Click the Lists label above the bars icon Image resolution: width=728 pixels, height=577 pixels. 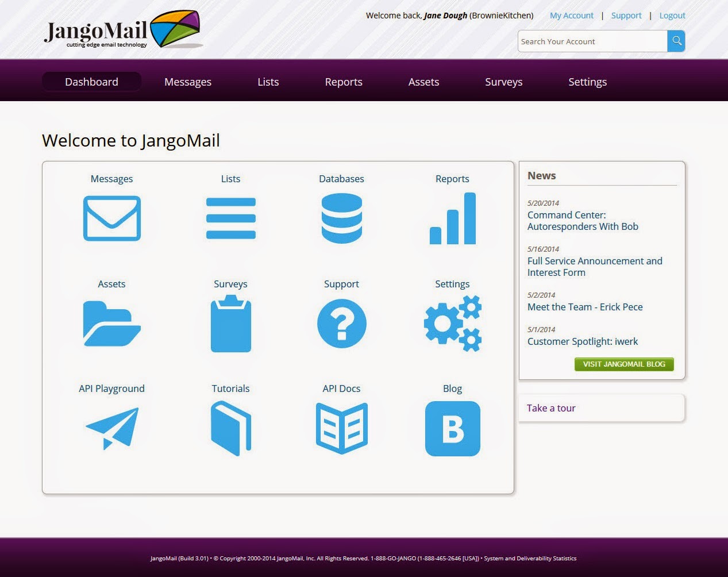(231, 179)
